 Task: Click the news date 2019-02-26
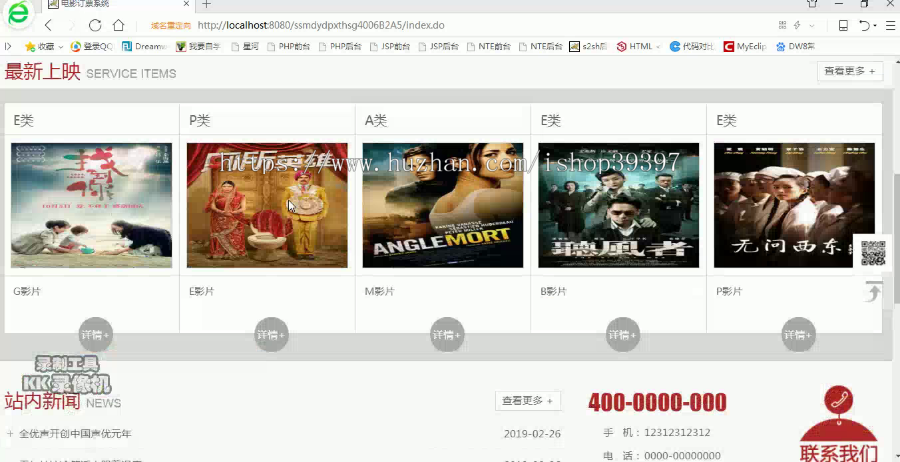pos(532,434)
